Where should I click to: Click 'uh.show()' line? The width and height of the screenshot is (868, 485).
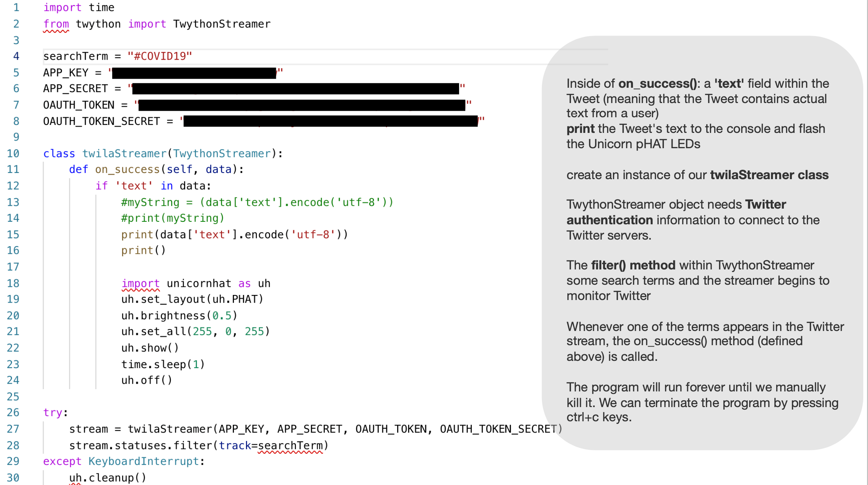tap(150, 348)
